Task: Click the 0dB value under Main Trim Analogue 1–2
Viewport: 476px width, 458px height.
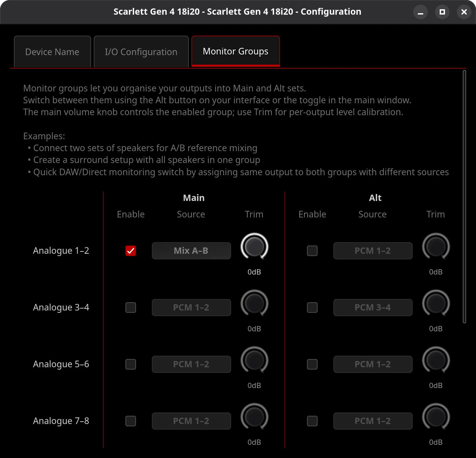Action: 255,272
